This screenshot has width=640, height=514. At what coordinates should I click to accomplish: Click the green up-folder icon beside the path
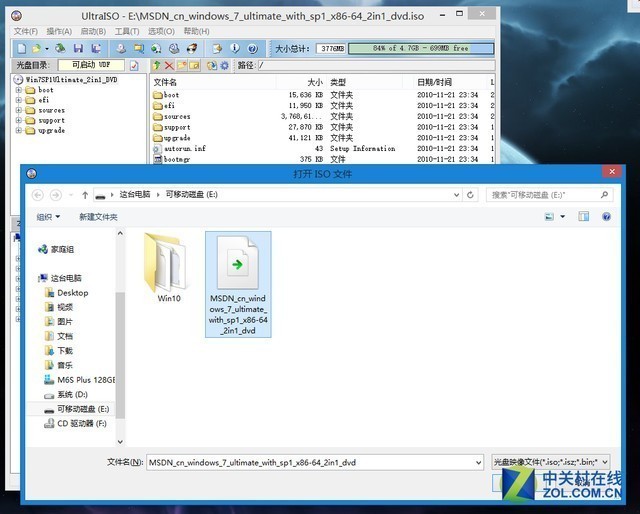[x=158, y=66]
